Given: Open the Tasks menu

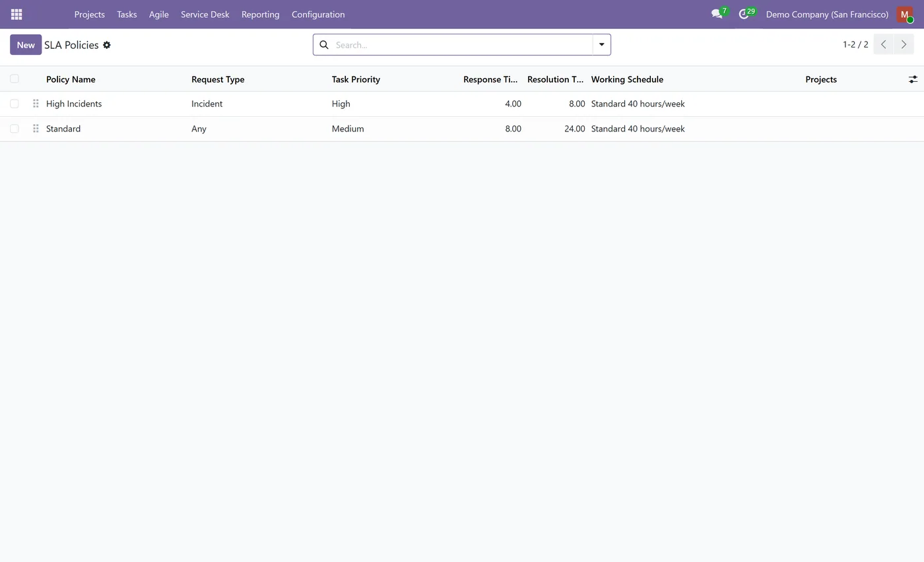Looking at the screenshot, I should point(127,14).
